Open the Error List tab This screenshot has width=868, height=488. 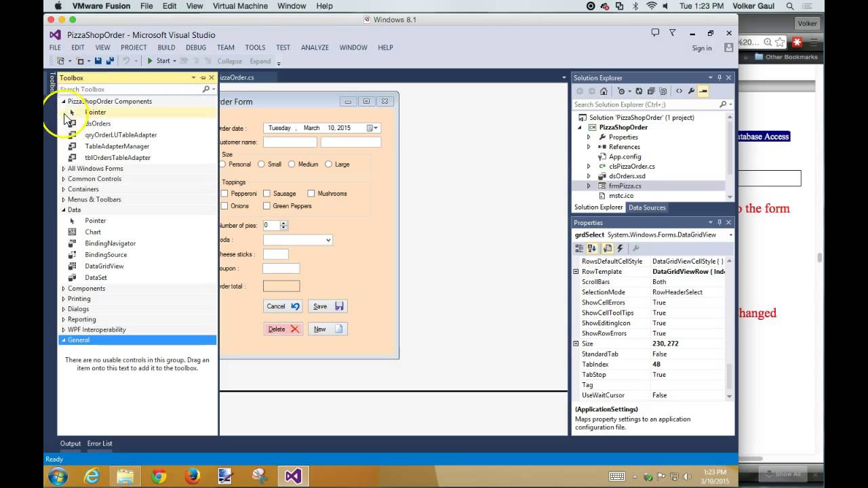(x=100, y=443)
